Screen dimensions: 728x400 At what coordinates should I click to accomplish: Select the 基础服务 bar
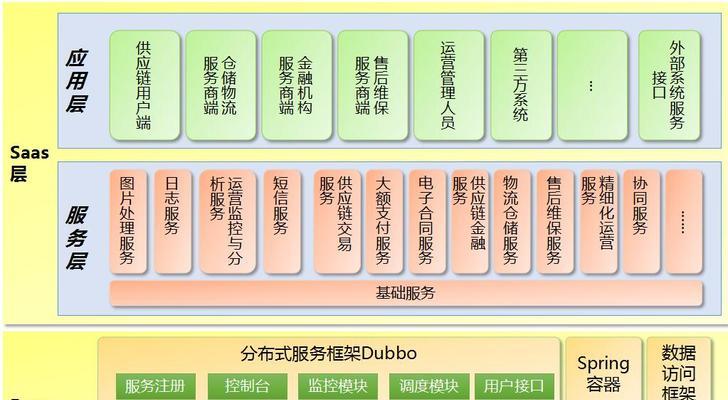click(406, 293)
